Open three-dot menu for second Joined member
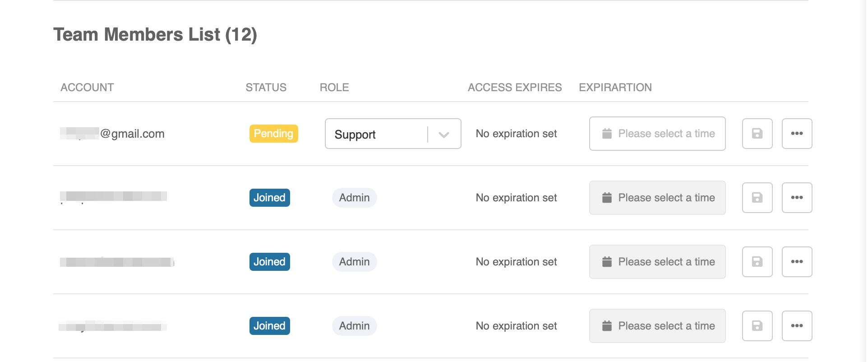868x362 pixels. [796, 262]
